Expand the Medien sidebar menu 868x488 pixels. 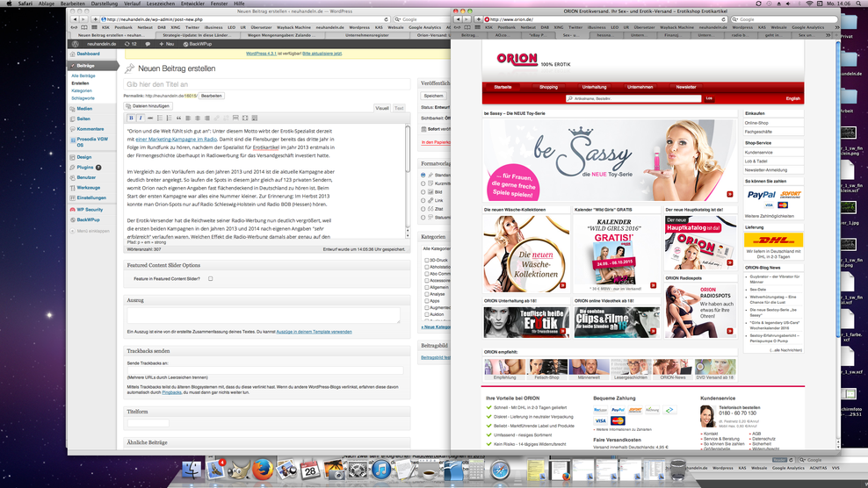pos(84,109)
